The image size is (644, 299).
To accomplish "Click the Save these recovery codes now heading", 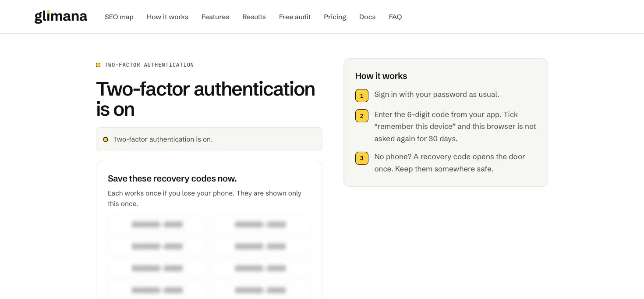I will (x=172, y=178).
